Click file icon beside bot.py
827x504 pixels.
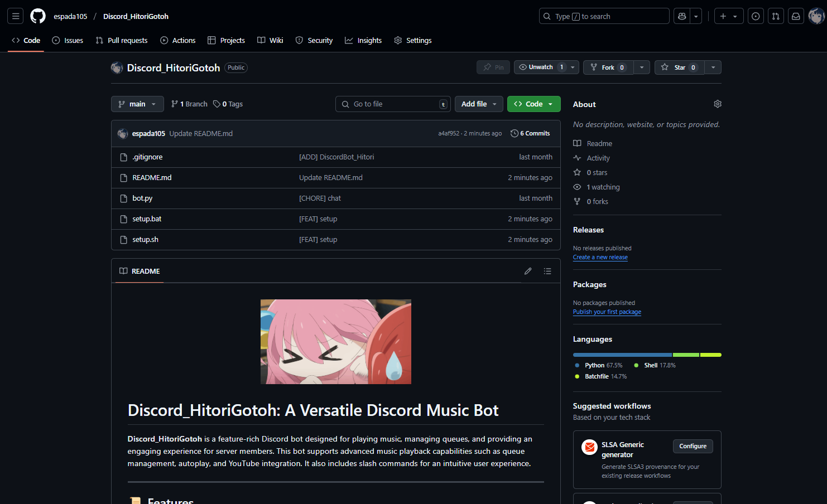(x=124, y=198)
